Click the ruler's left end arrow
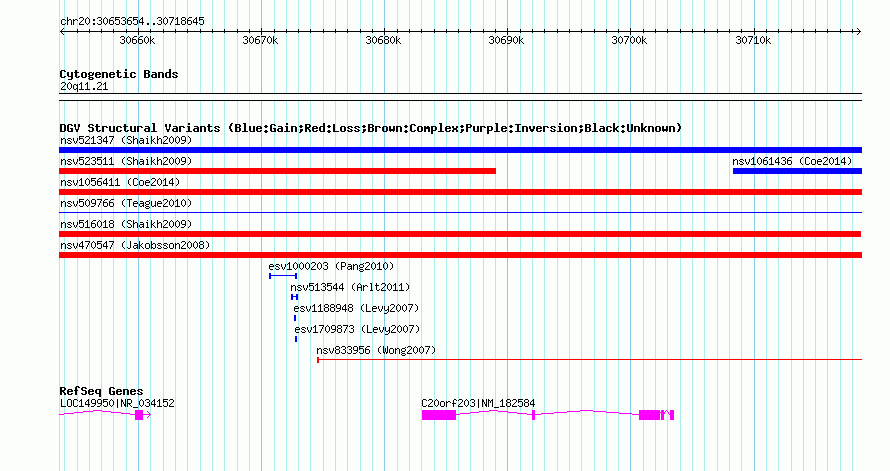The image size is (890, 471). point(62,32)
